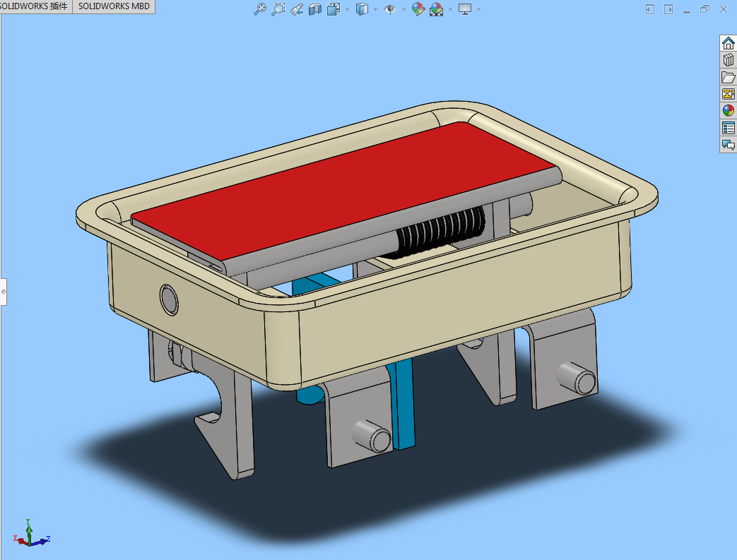The height and width of the screenshot is (560, 737).
Task: Open the Apply Scene dropdown arrow
Action: [x=450, y=9]
